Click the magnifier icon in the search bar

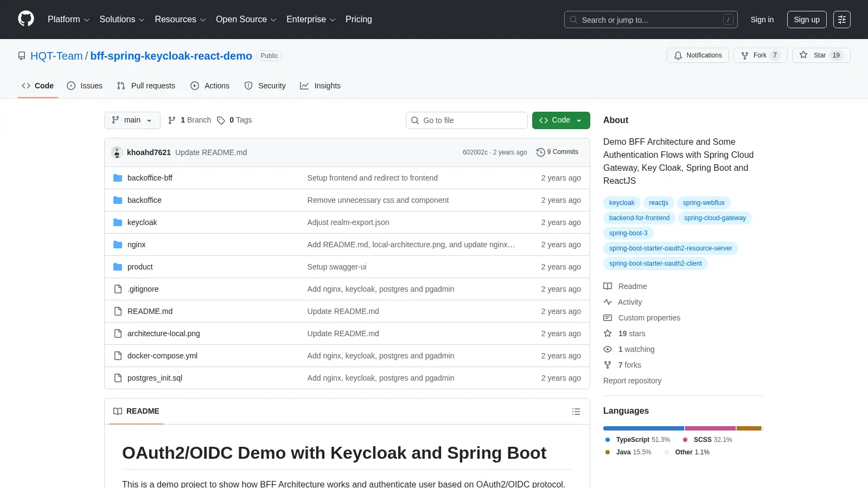(573, 20)
